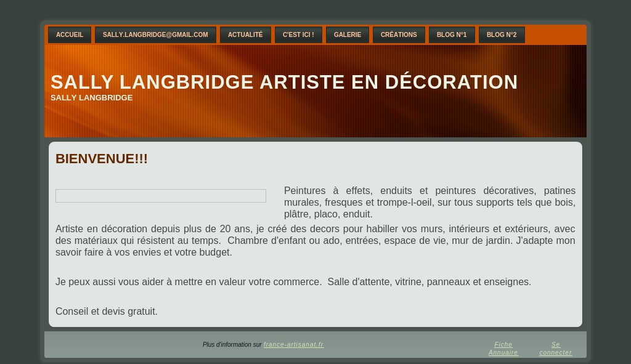
Task: Open the Galerie page
Action: [x=348, y=34]
